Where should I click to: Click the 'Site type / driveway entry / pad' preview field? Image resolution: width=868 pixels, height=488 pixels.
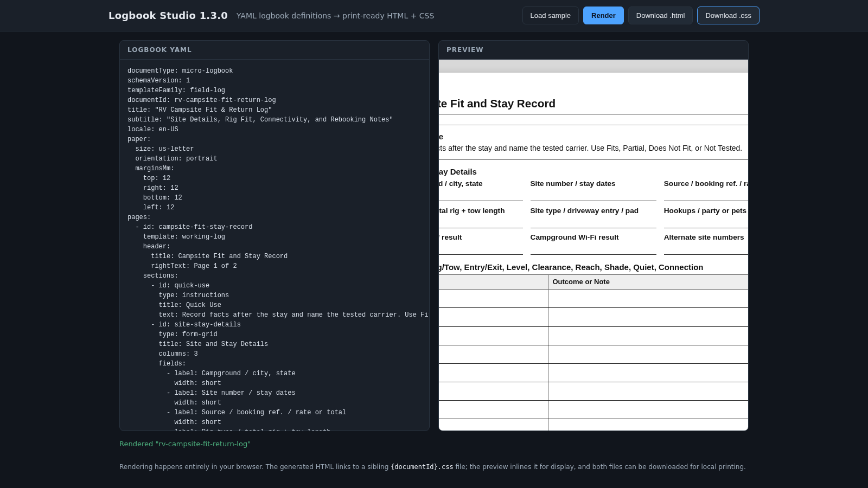(593, 217)
